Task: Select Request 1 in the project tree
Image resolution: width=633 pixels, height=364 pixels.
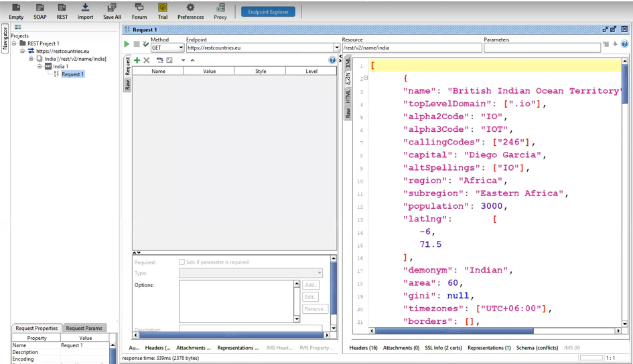Action: [x=72, y=74]
